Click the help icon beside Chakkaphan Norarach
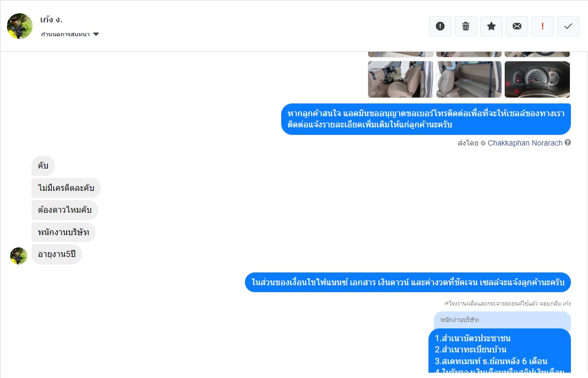The image size is (588, 378). (x=568, y=143)
